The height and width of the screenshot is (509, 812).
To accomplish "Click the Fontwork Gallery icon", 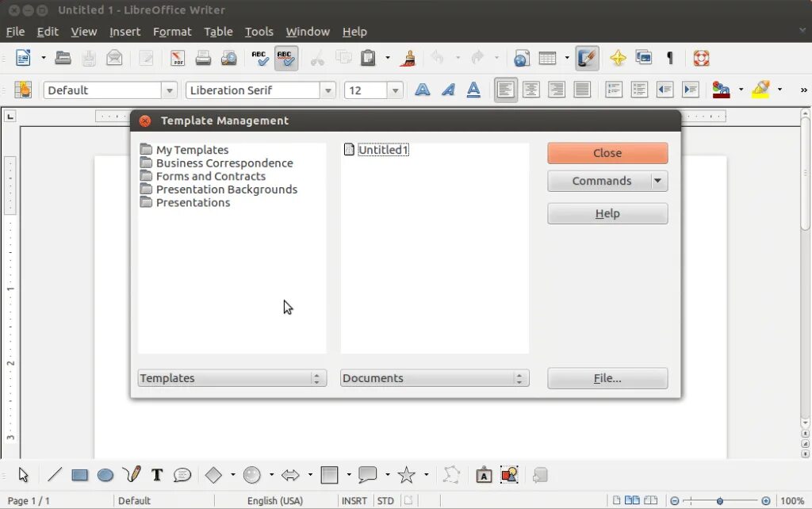I will click(484, 475).
